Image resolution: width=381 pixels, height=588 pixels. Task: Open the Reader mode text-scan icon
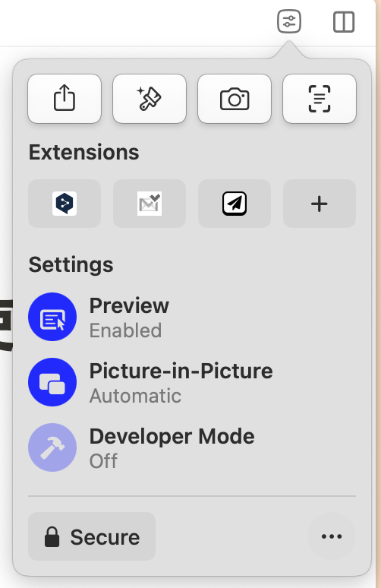coord(320,99)
